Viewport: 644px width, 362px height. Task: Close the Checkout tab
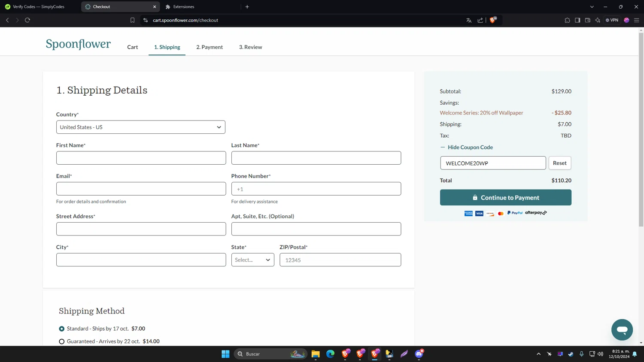pos(155,7)
